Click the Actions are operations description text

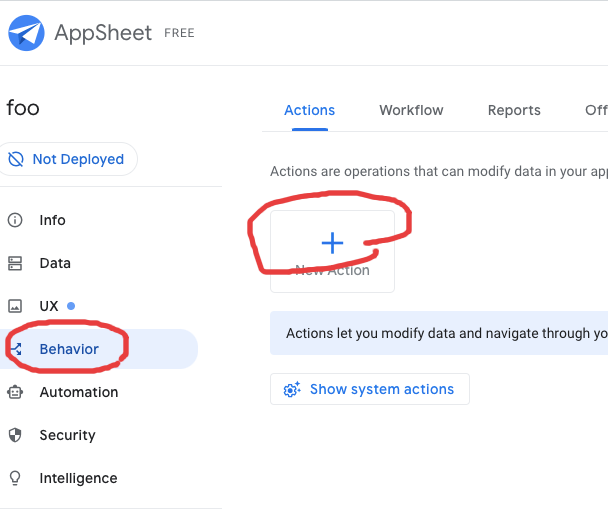tap(439, 171)
